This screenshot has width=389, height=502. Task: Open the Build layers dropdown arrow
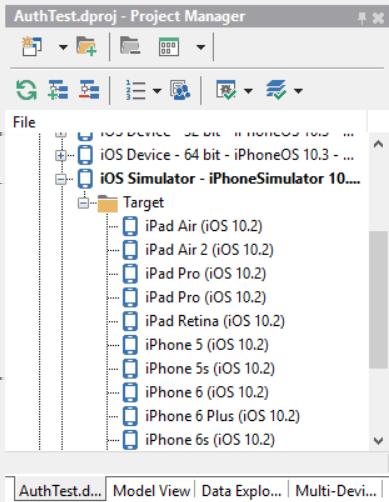click(298, 90)
